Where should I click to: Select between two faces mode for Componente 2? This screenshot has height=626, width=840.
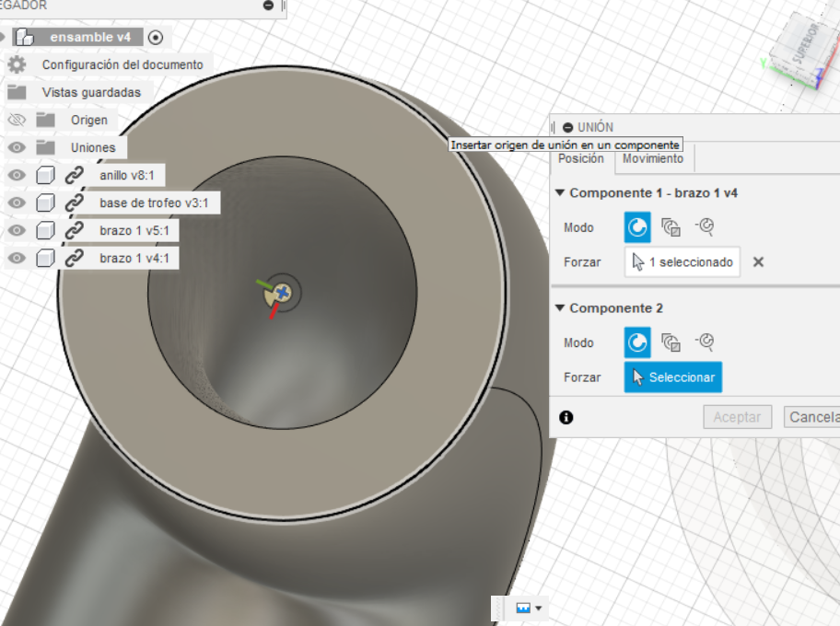tap(671, 342)
